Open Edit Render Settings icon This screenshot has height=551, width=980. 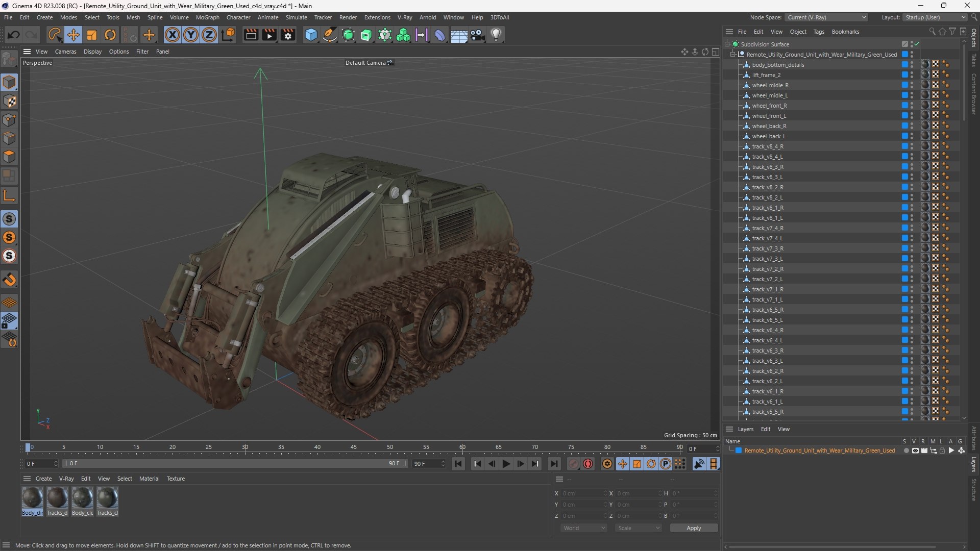pyautogui.click(x=288, y=35)
